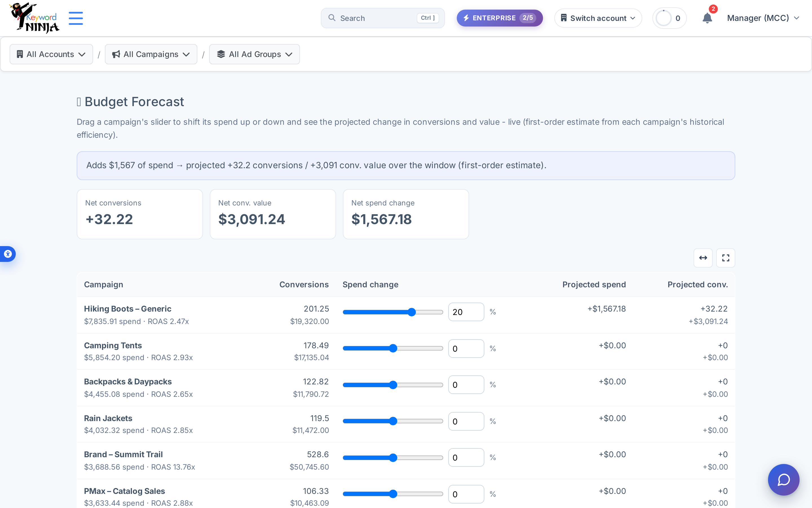Image resolution: width=812 pixels, height=508 pixels.
Task: Open the chat support bubble
Action: point(784,479)
